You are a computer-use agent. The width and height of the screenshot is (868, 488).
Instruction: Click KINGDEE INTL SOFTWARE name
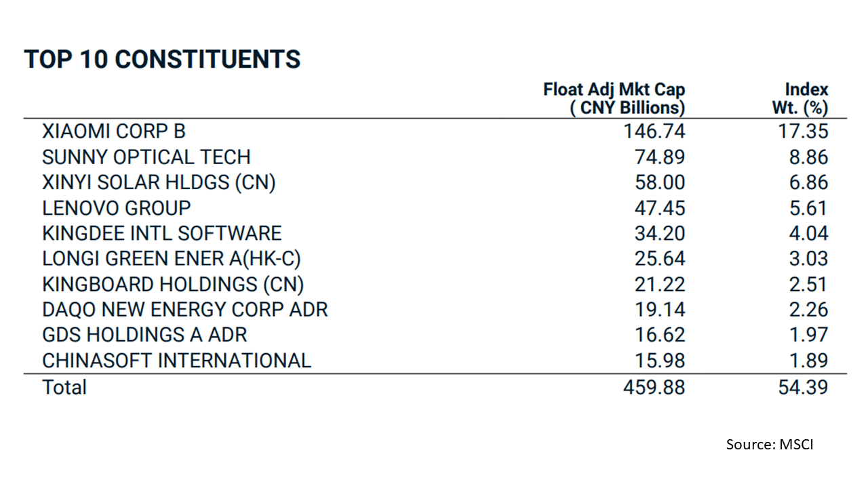(161, 233)
